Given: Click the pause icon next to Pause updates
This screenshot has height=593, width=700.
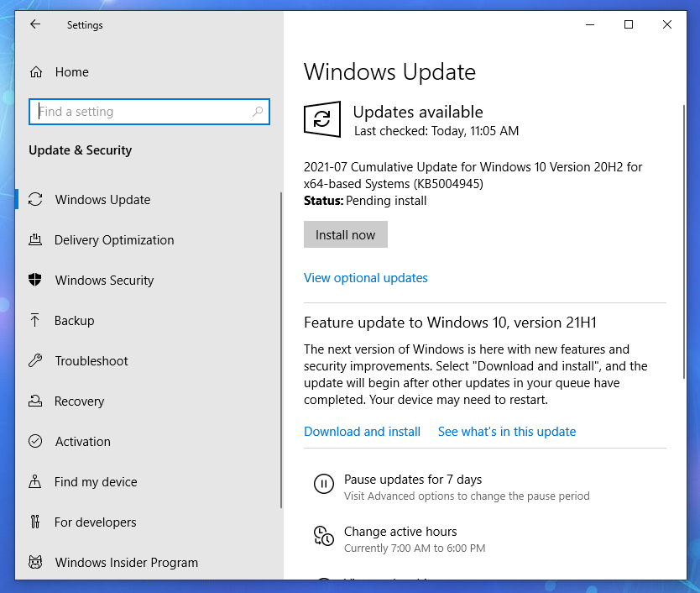Looking at the screenshot, I should (x=324, y=484).
